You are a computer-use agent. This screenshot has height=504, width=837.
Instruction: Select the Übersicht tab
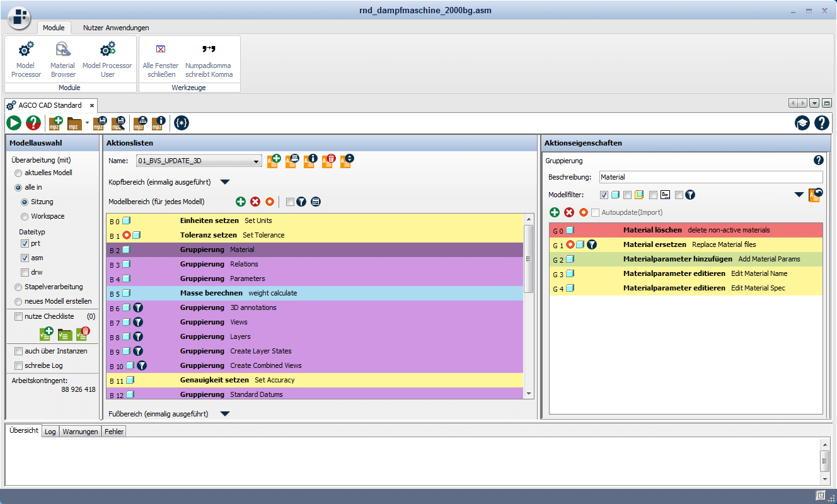[x=23, y=431]
